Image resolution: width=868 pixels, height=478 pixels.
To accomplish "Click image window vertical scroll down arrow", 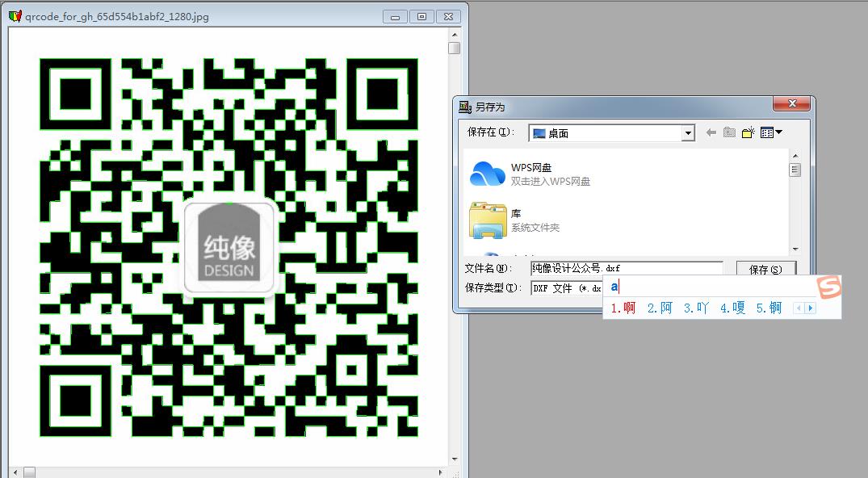I will point(455,459).
